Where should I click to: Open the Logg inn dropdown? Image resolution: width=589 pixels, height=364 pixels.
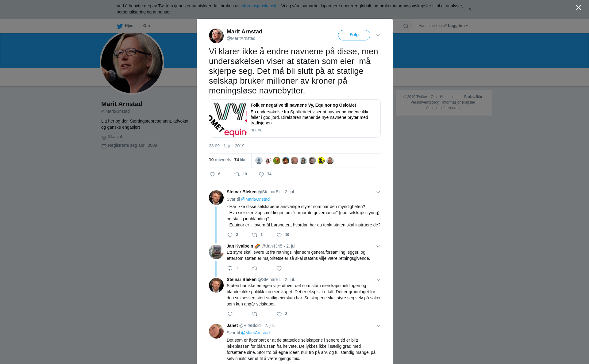458,26
